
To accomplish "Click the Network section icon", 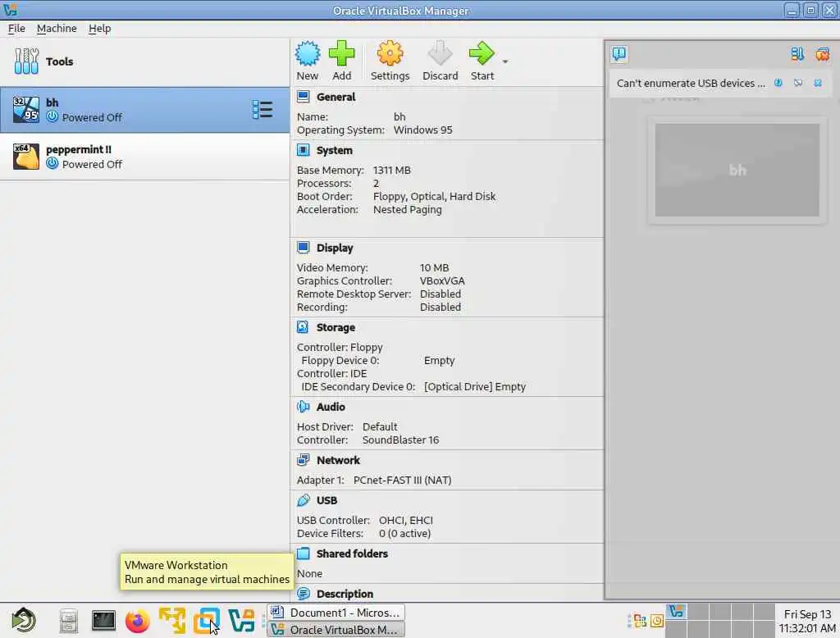I will (304, 459).
